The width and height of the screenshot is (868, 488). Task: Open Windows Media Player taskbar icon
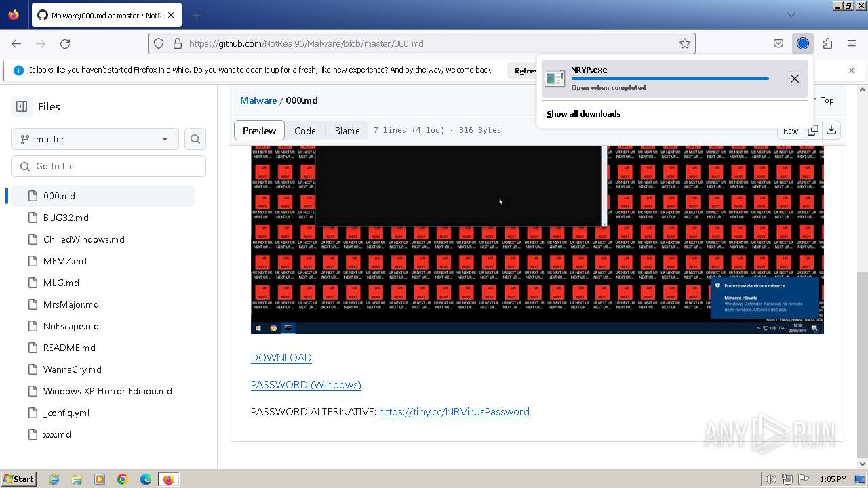point(100,479)
